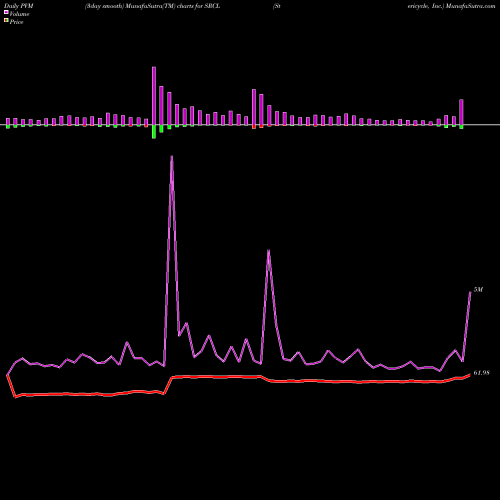Click the '5M' volume value label
Screen dimensions: 500x500
point(478,290)
